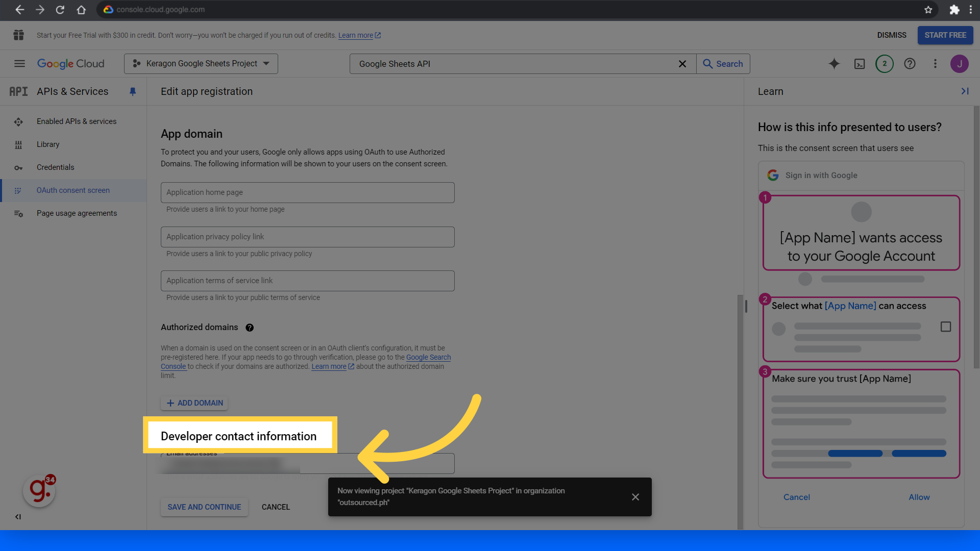Open account avatar J
Image resolution: width=980 pixels, height=551 pixels.
[960, 64]
